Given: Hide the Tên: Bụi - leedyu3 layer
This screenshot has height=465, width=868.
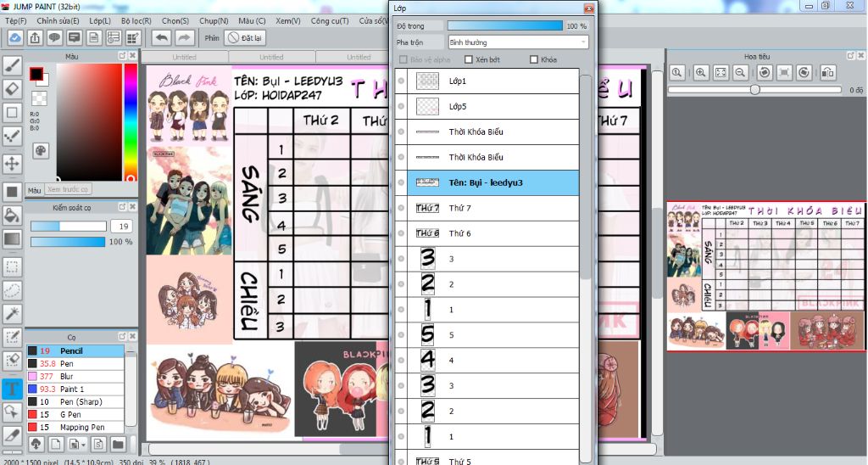Looking at the screenshot, I should point(401,182).
